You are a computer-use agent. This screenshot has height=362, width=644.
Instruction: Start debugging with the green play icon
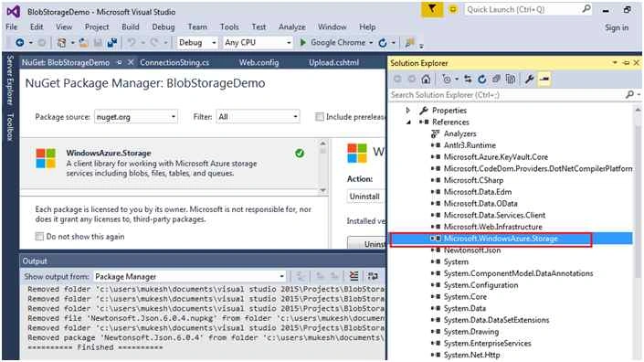coord(303,42)
